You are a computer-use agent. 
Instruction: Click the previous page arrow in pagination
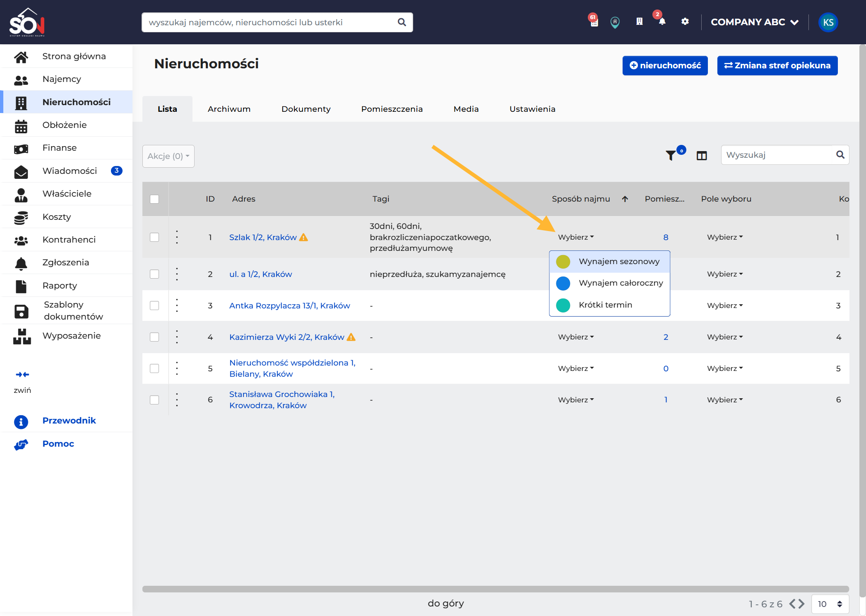(x=793, y=604)
